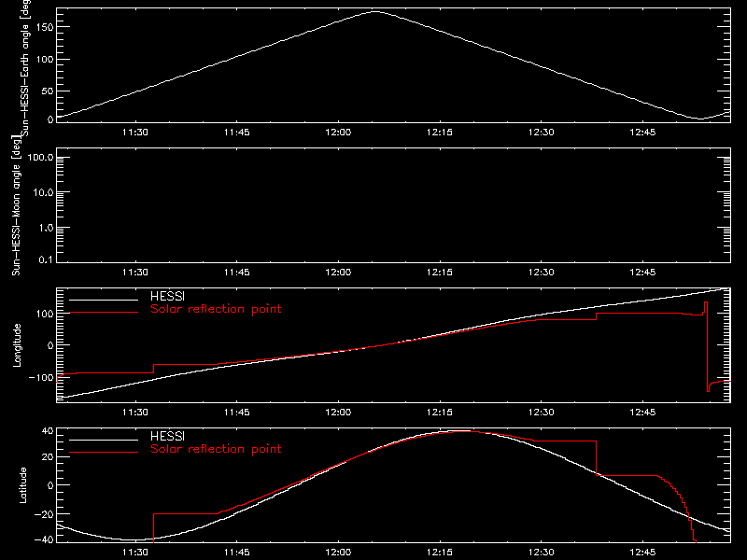Click the 10.0 value on Moon angle axis

[x=43, y=193]
